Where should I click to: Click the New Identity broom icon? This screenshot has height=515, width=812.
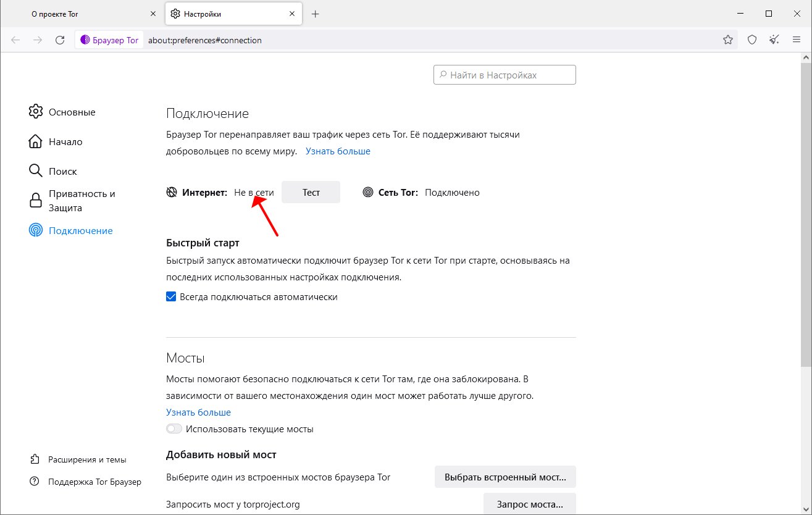(x=774, y=40)
